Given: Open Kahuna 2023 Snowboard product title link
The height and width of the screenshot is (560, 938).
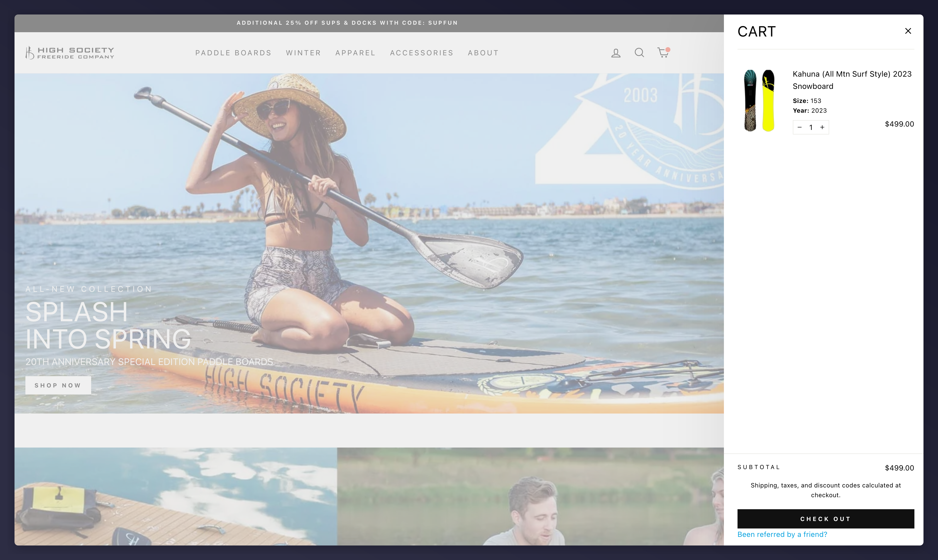Looking at the screenshot, I should (852, 80).
